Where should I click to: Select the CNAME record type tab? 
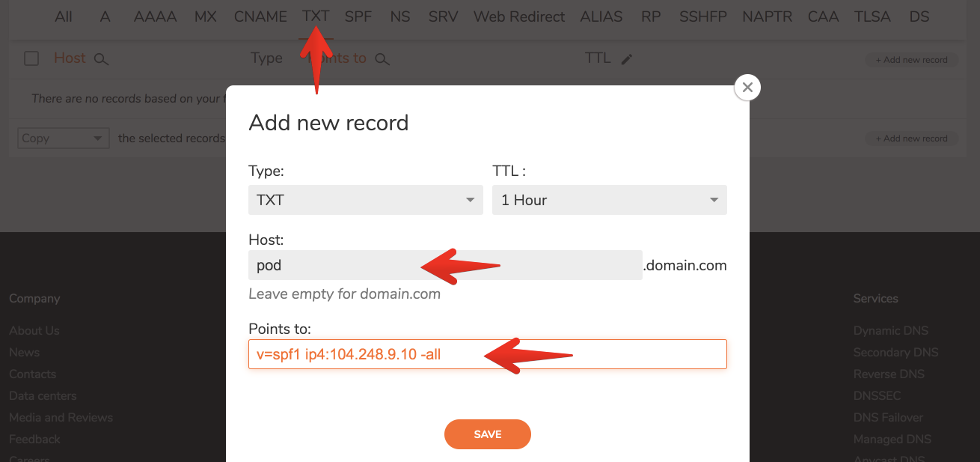260,16
